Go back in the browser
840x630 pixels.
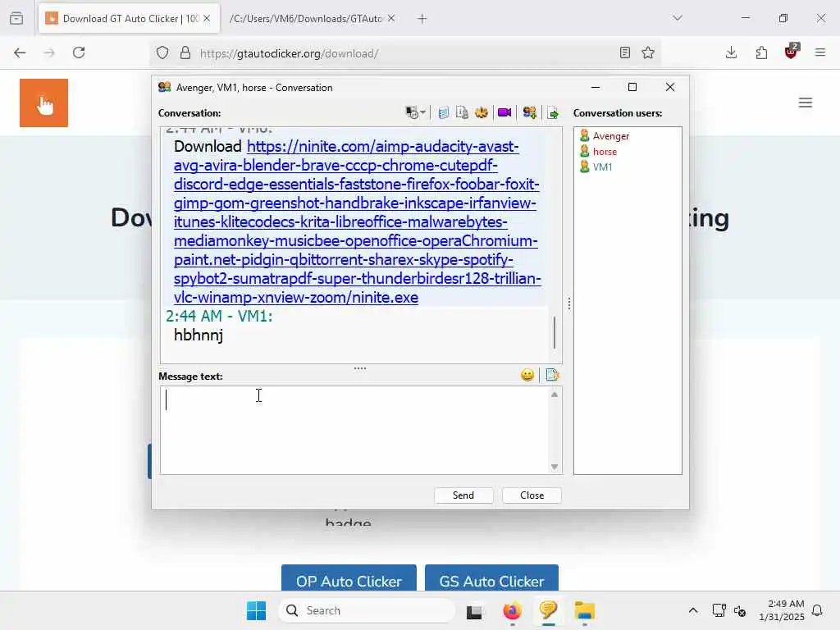pos(20,52)
